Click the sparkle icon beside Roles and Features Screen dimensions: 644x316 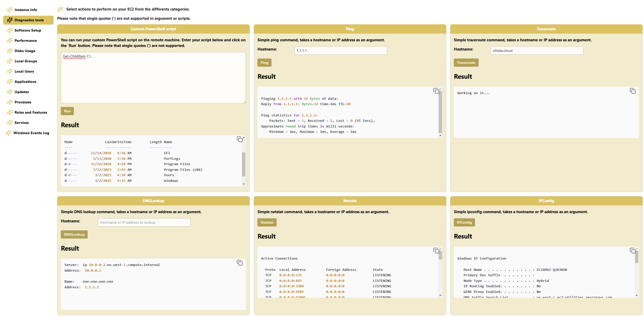point(10,112)
